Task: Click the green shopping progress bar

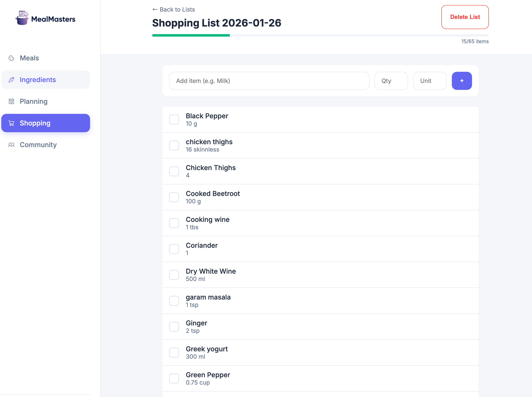Action: (191, 35)
